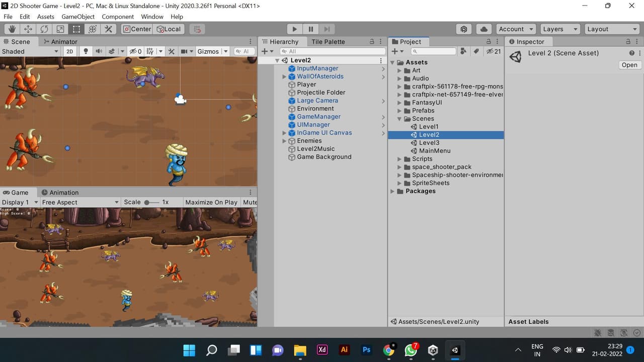Select the MainMenu scene asset

coord(435,151)
